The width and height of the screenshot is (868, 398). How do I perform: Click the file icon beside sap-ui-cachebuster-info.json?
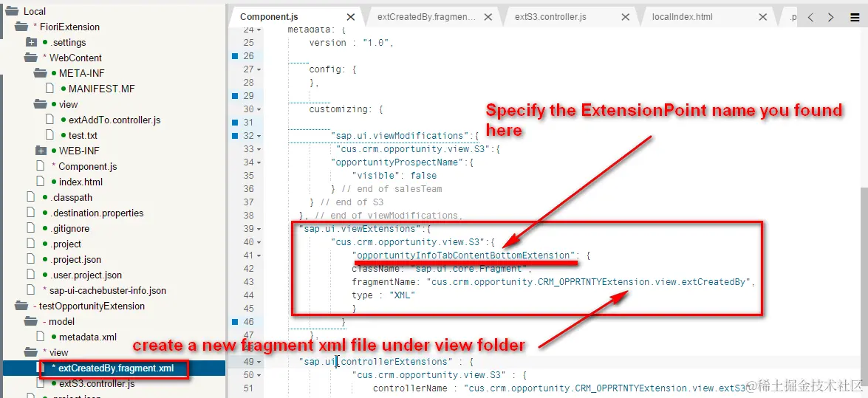click(30, 290)
